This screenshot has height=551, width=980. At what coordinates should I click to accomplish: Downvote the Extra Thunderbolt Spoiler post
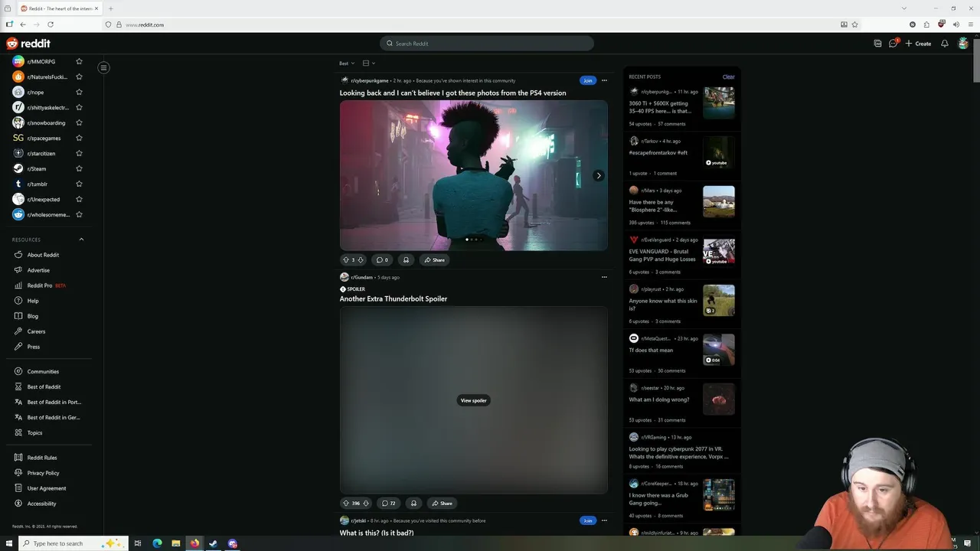(x=366, y=504)
